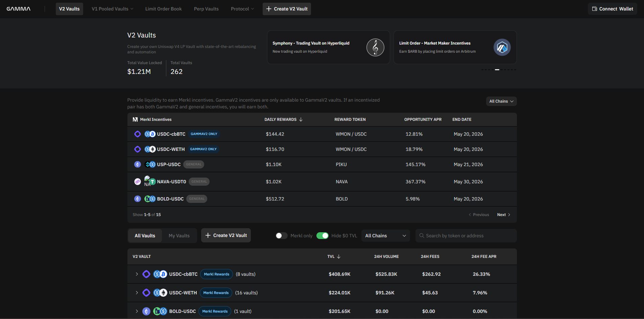
Task: Click the Merkl Incentives logo icon
Action: pos(135,119)
